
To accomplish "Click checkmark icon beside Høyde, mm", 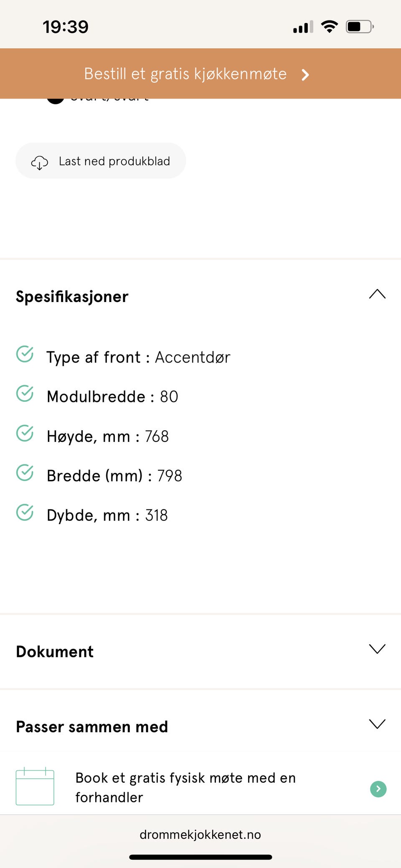I will click(x=25, y=433).
